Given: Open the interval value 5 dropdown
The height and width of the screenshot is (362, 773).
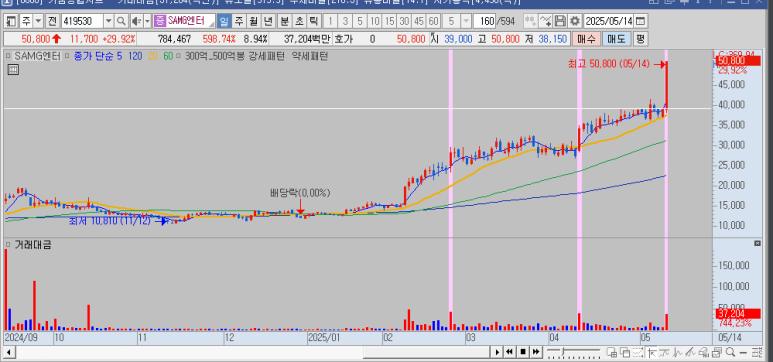Looking at the screenshot, I should click(465, 21).
